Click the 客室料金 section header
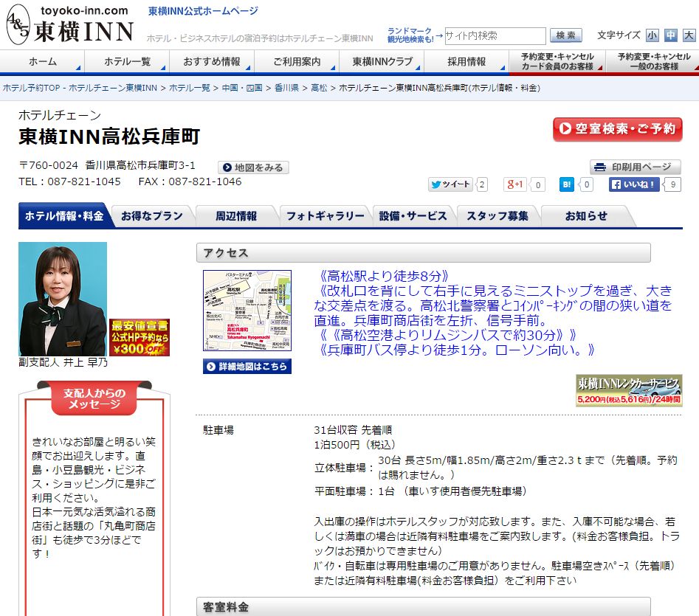This screenshot has height=616, width=699. [x=423, y=607]
